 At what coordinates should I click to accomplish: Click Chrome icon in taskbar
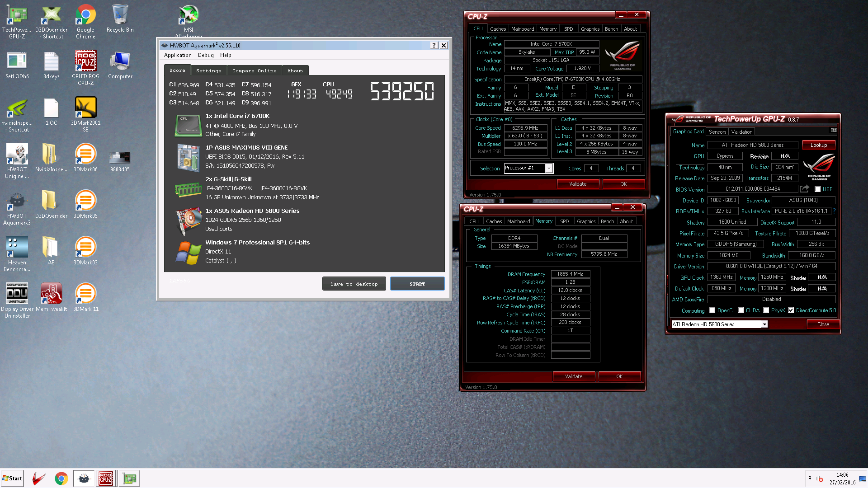point(61,479)
